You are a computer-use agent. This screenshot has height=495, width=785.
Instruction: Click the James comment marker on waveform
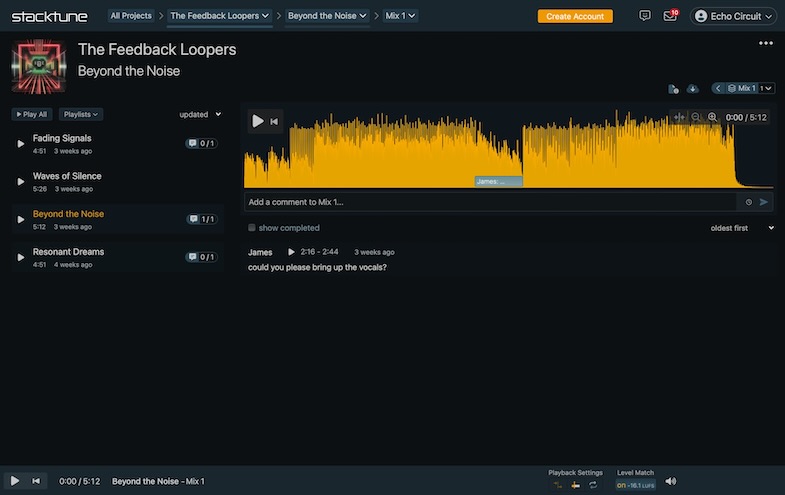(x=498, y=182)
